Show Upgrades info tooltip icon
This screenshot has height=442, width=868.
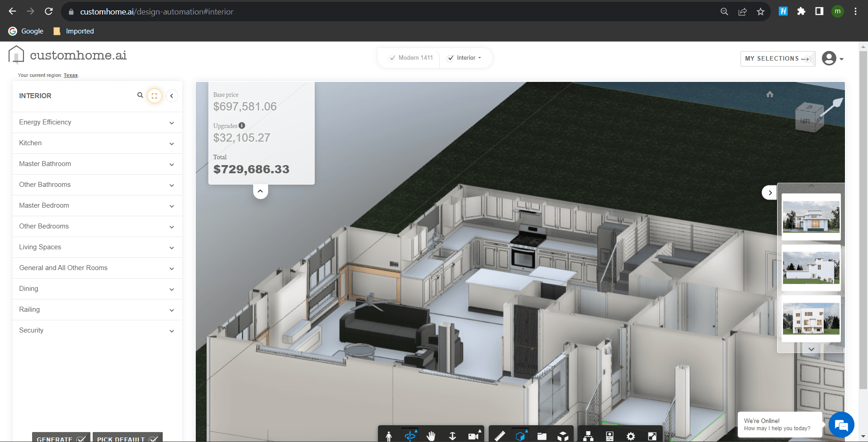pos(242,125)
